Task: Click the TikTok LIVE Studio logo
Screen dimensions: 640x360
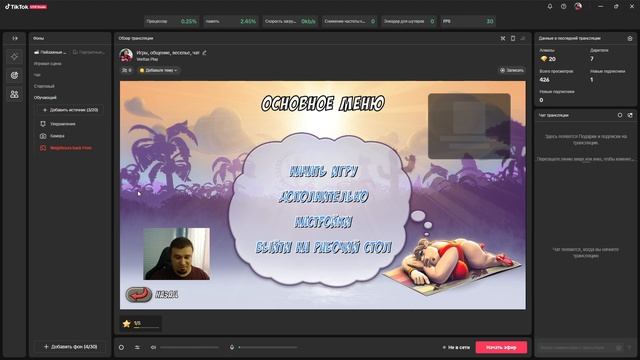Action: [26, 7]
